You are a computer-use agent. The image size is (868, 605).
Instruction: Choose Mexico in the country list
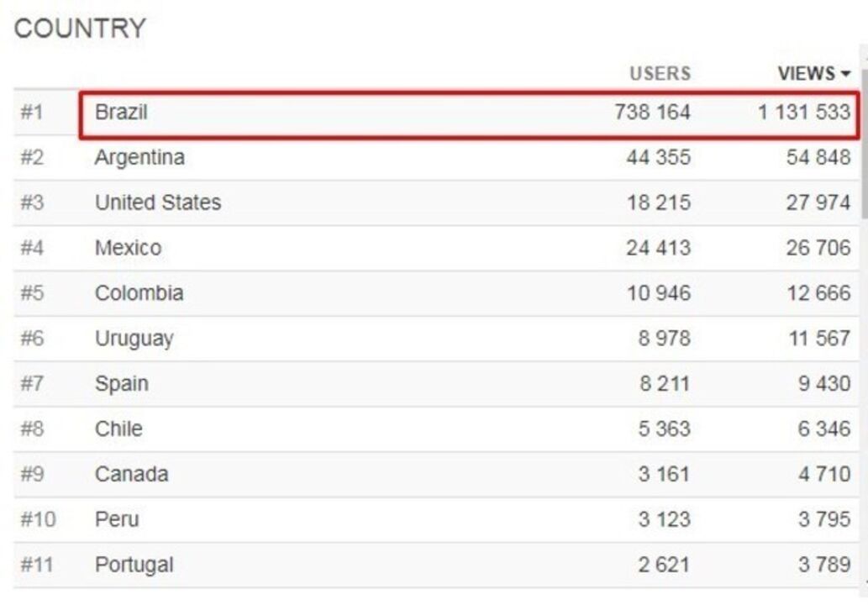[x=128, y=248]
